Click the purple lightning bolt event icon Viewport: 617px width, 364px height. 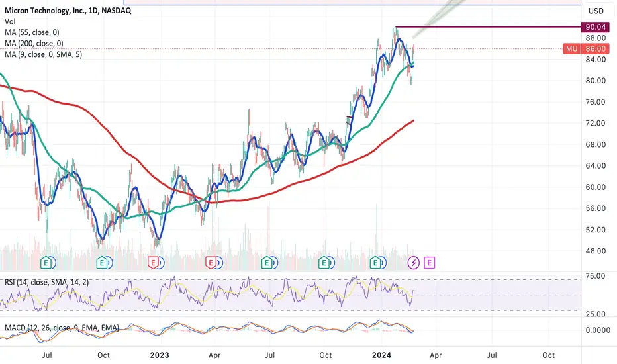tap(413, 263)
